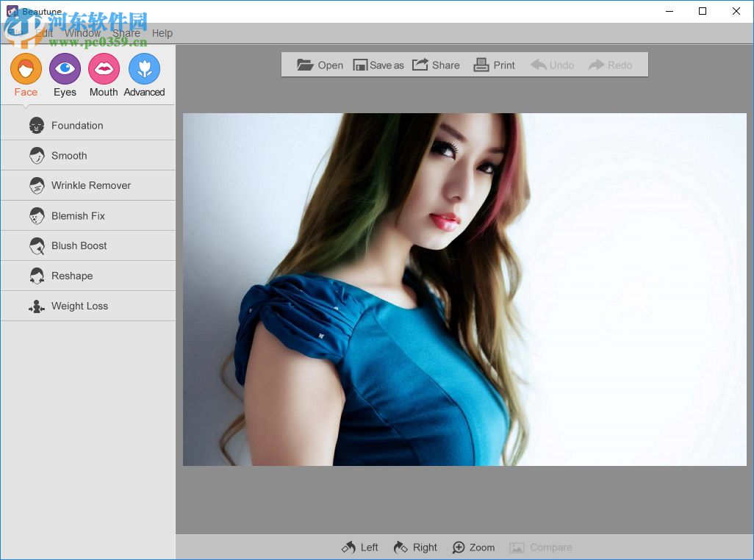The height and width of the screenshot is (560, 754).
Task: Switch to the Eyes tools
Action: [x=65, y=71]
